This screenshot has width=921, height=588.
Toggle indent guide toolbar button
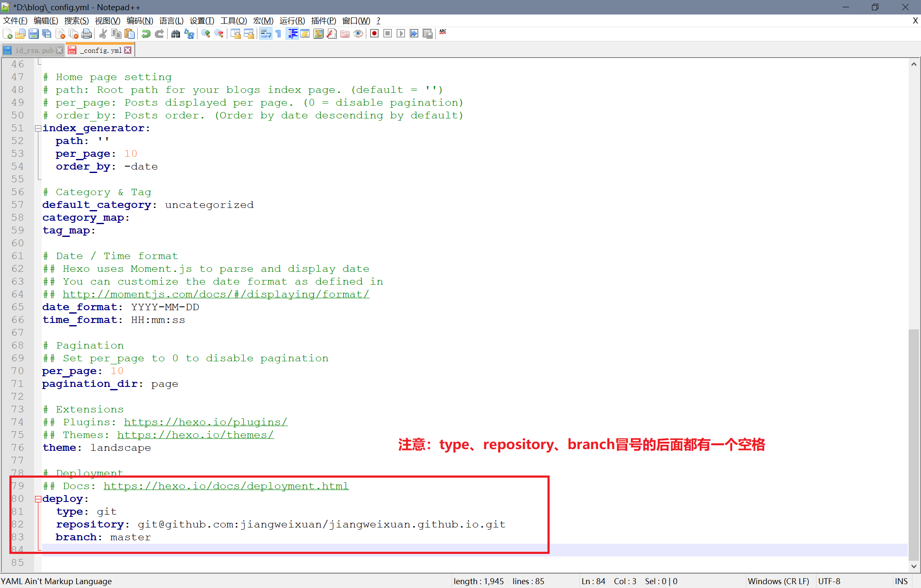[293, 34]
